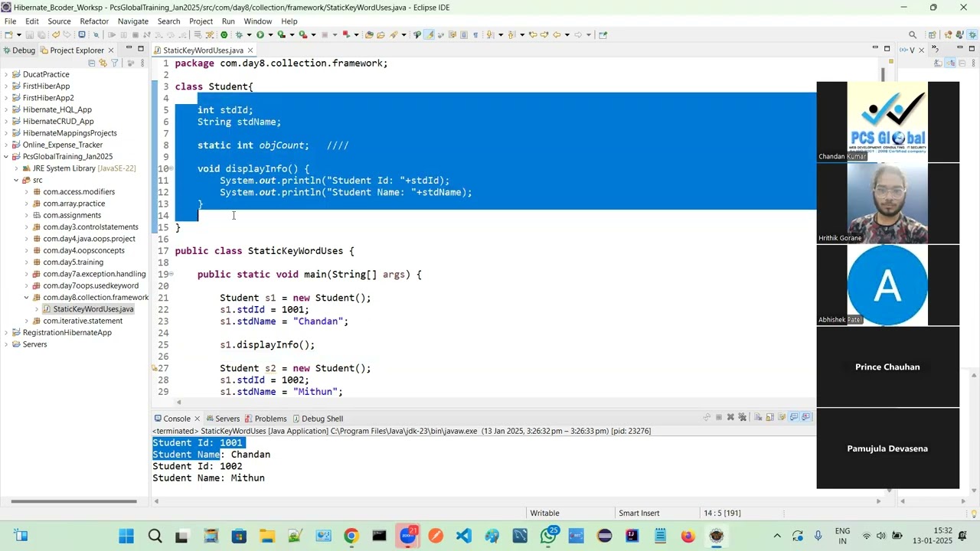Click the Toggle Mark Occurrences toolbar icon
Screen dimensions: 980x551
tap(430, 34)
